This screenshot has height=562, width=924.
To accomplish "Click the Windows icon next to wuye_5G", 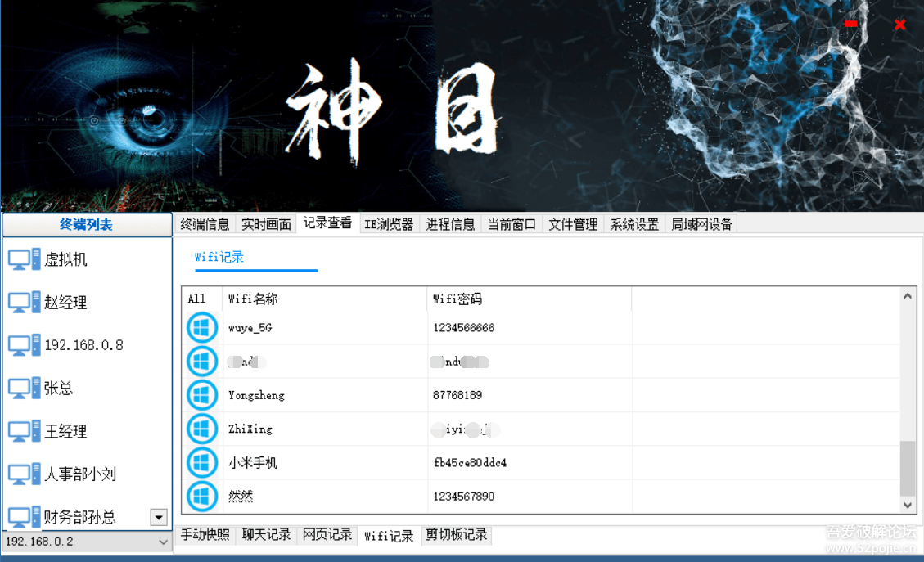I will point(201,327).
